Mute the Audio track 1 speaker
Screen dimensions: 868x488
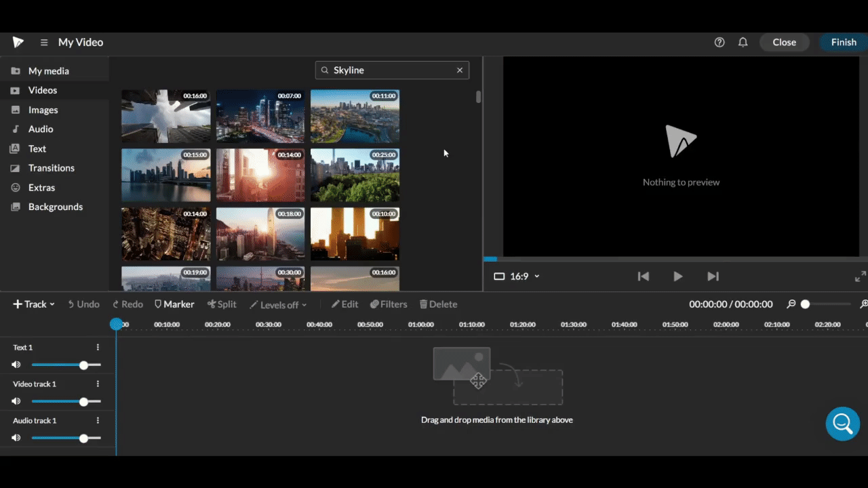(x=16, y=438)
